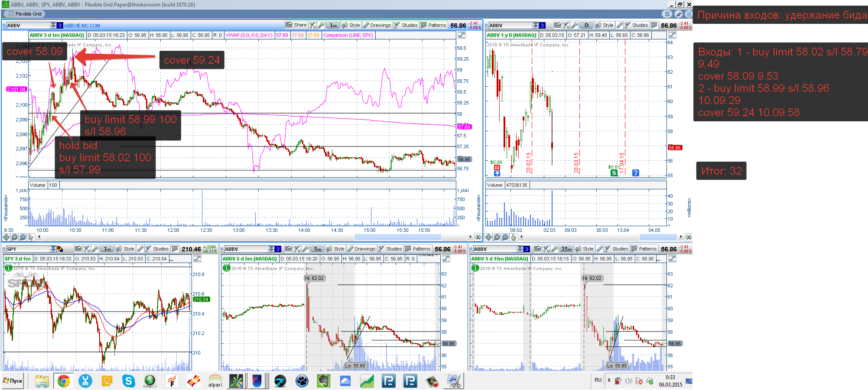Click the pin icon at top right
Screen dimensions: 868x390
point(678,14)
